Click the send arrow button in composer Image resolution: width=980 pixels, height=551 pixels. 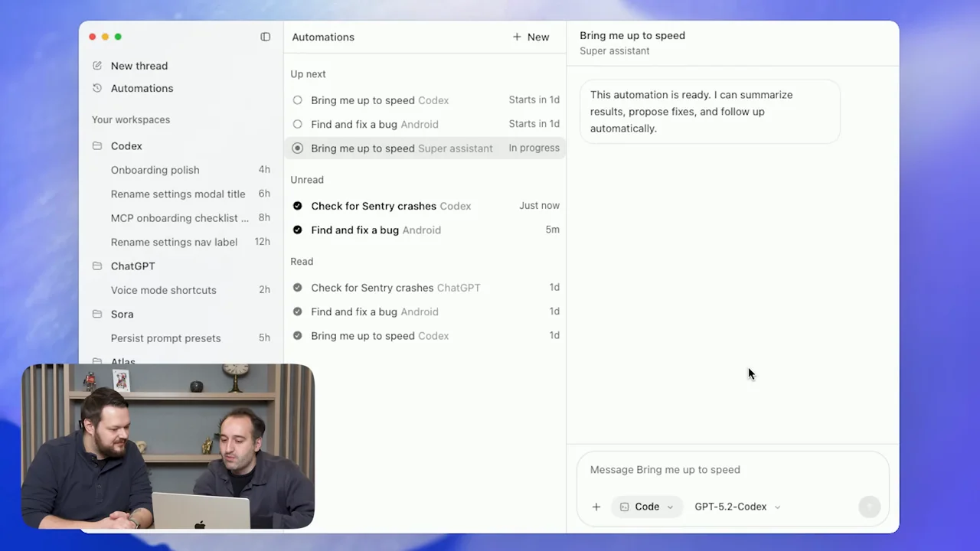point(870,507)
